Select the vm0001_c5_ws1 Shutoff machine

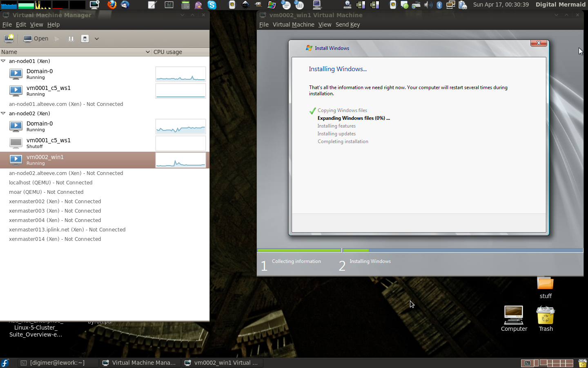tap(49, 143)
